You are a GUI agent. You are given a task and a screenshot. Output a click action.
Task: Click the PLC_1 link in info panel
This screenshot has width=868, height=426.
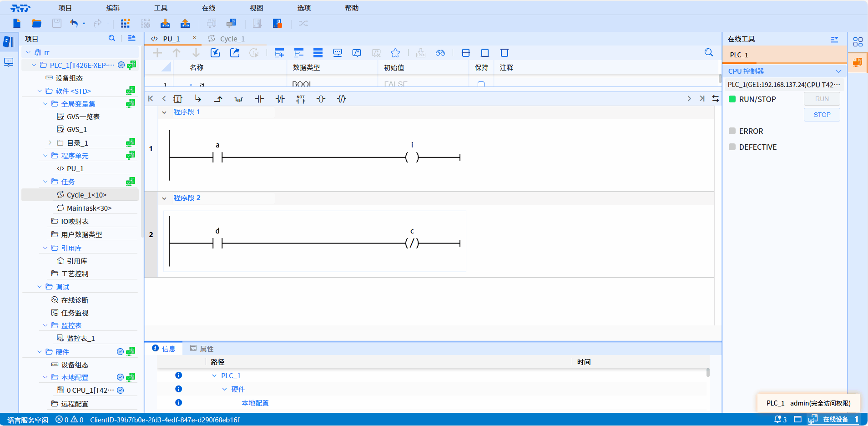click(231, 375)
